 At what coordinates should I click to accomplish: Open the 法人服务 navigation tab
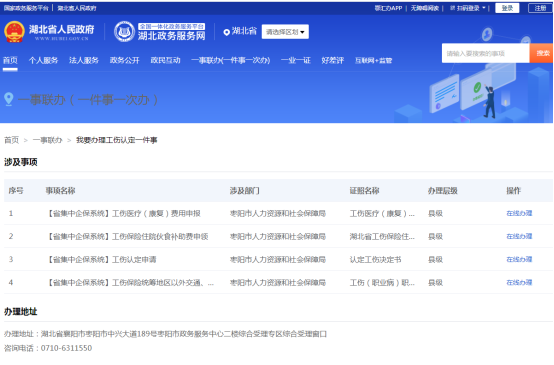tap(84, 60)
